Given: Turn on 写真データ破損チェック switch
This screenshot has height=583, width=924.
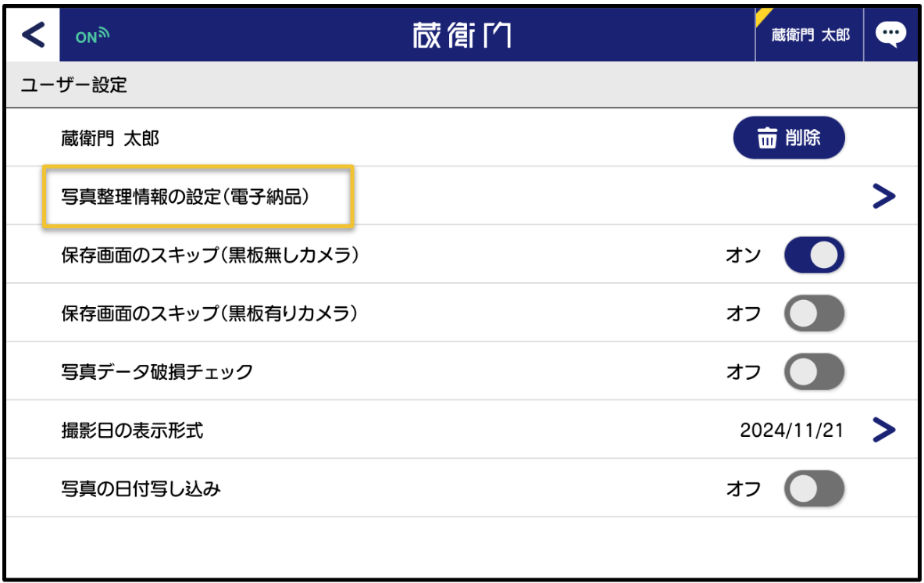Looking at the screenshot, I should tap(814, 372).
